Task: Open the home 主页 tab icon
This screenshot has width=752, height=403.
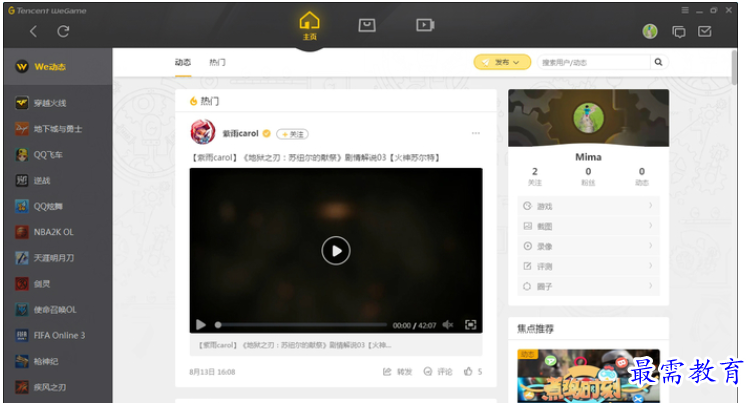Action: pyautogui.click(x=309, y=25)
